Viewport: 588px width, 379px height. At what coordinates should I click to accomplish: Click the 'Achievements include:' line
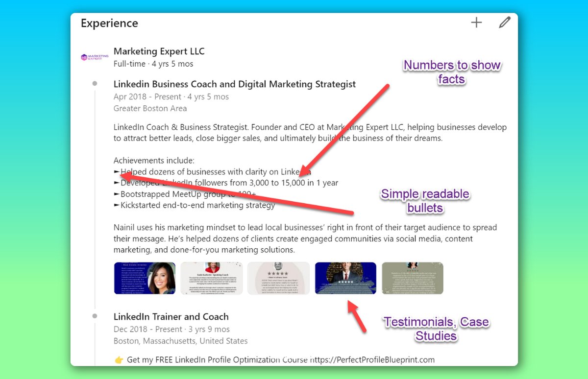click(x=154, y=161)
